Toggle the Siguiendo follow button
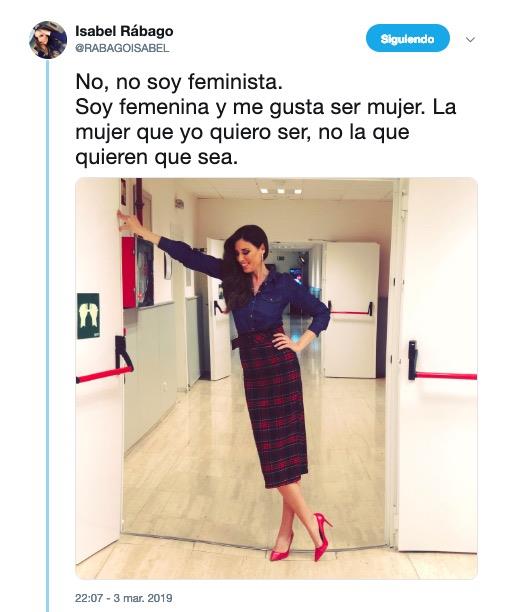The width and height of the screenshot is (505, 612). (x=407, y=38)
